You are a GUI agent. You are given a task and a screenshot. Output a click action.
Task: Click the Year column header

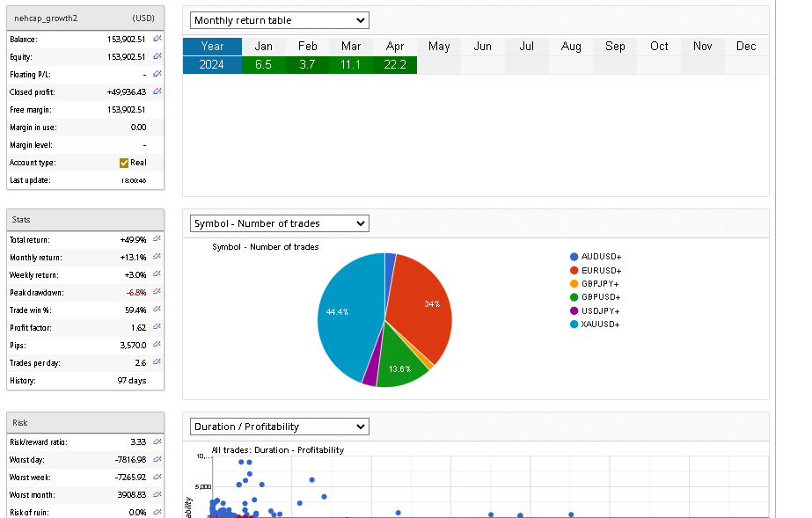click(x=212, y=47)
